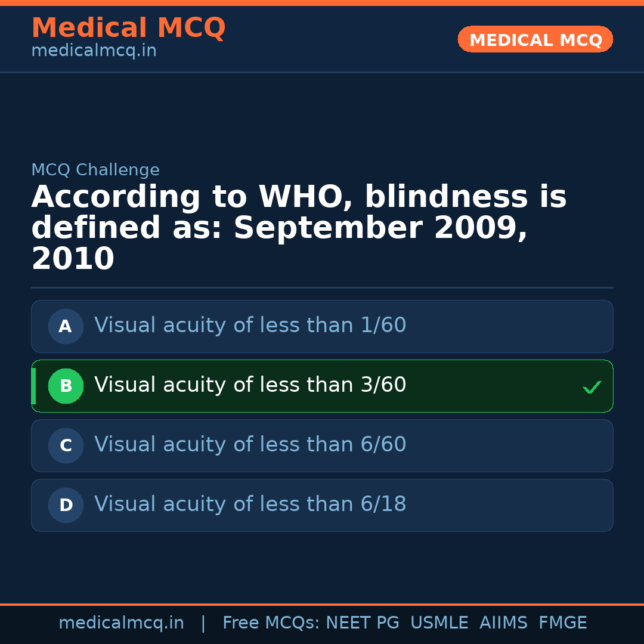Click the green B circle badge

coord(66,386)
